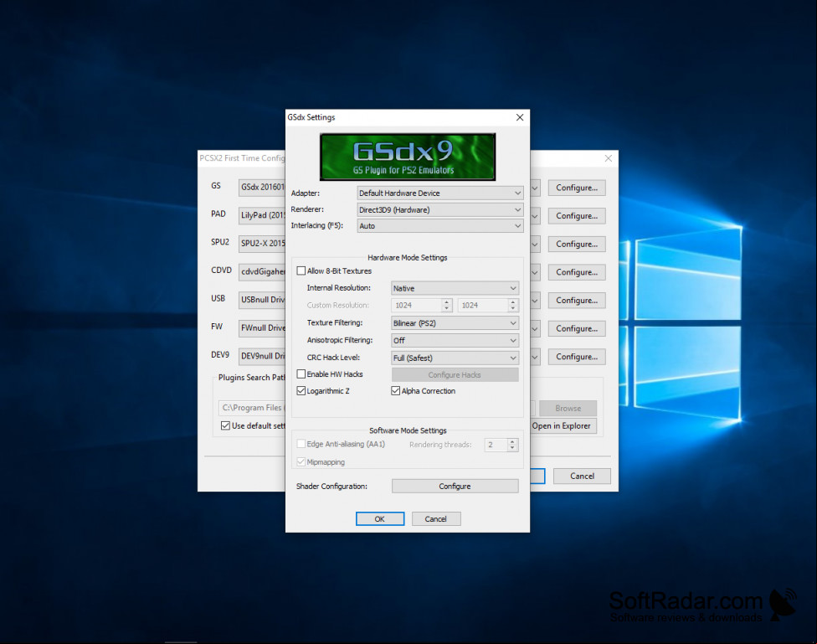This screenshot has width=817, height=644.
Task: Open the Renderer dropdown showing Direct3D9 (Hardware)
Action: point(439,209)
